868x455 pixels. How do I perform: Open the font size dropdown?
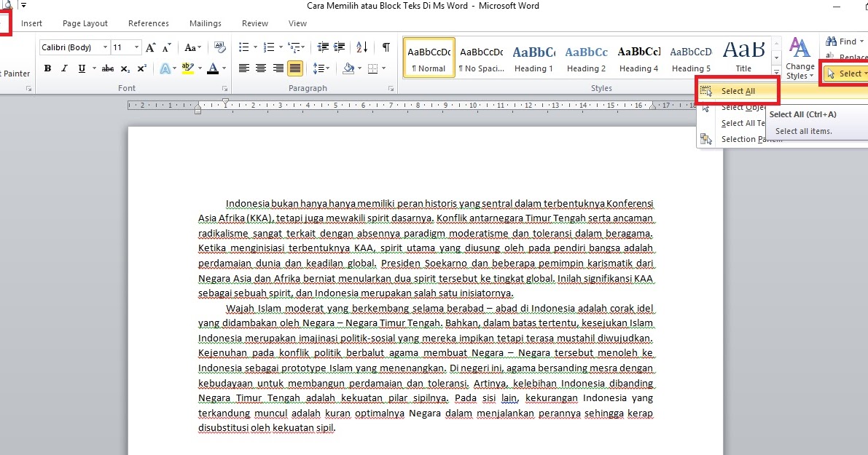pos(135,47)
